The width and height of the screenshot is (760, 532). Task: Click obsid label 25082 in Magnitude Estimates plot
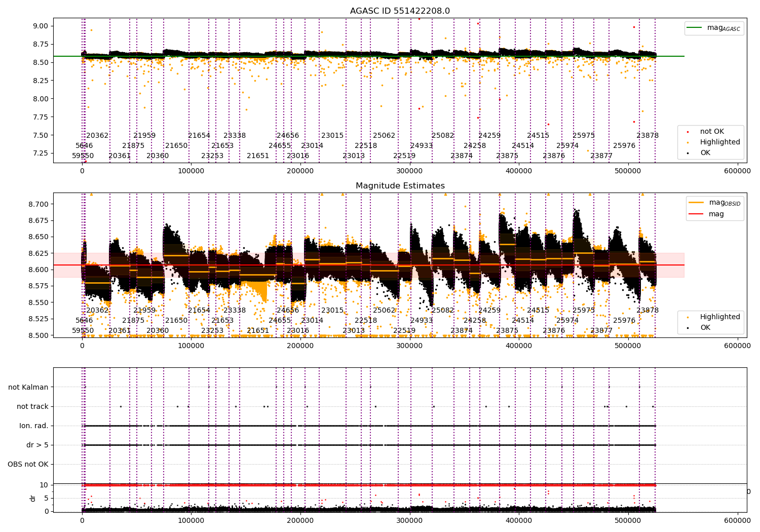(x=443, y=310)
